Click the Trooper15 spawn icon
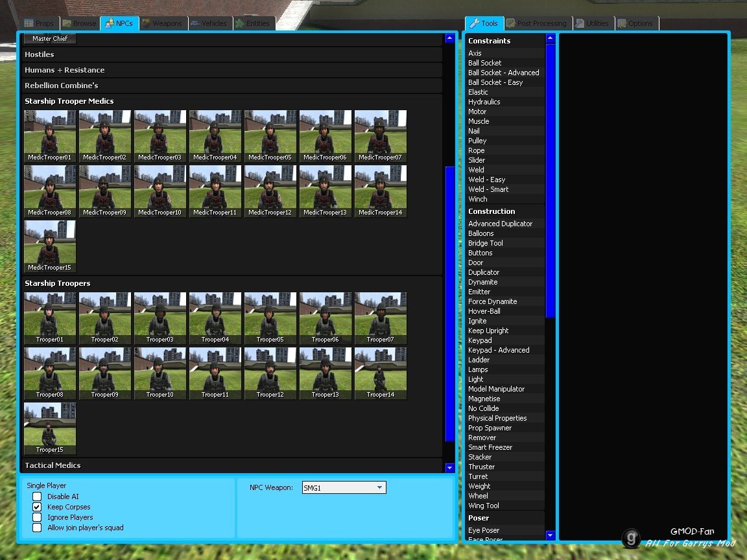The width and height of the screenshot is (747, 560). point(50,428)
